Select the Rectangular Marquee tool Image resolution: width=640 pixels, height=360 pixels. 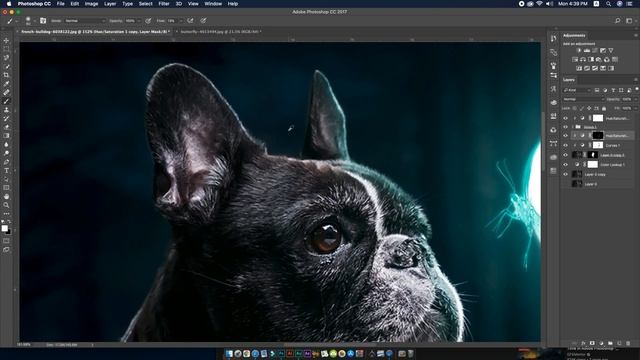click(6, 49)
